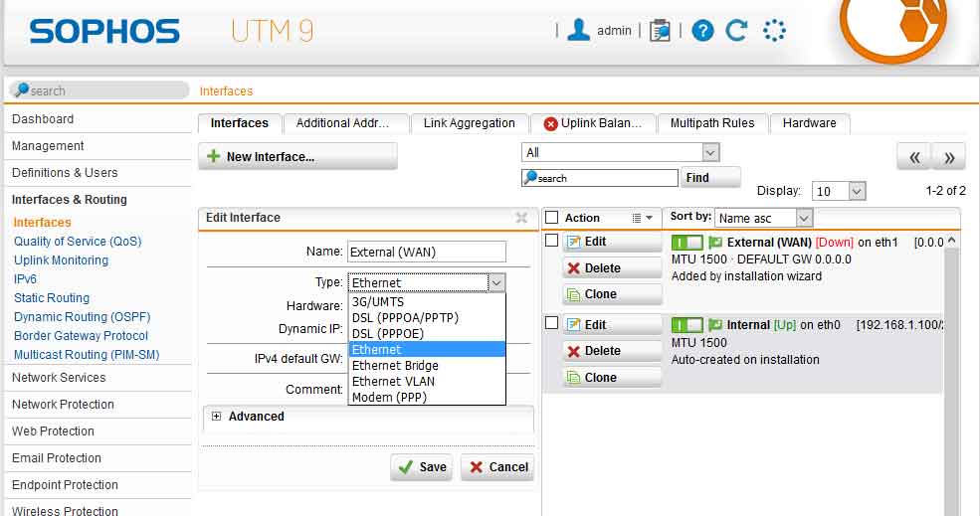Open Multicast Routing (PIM-SM) link

tap(87, 355)
